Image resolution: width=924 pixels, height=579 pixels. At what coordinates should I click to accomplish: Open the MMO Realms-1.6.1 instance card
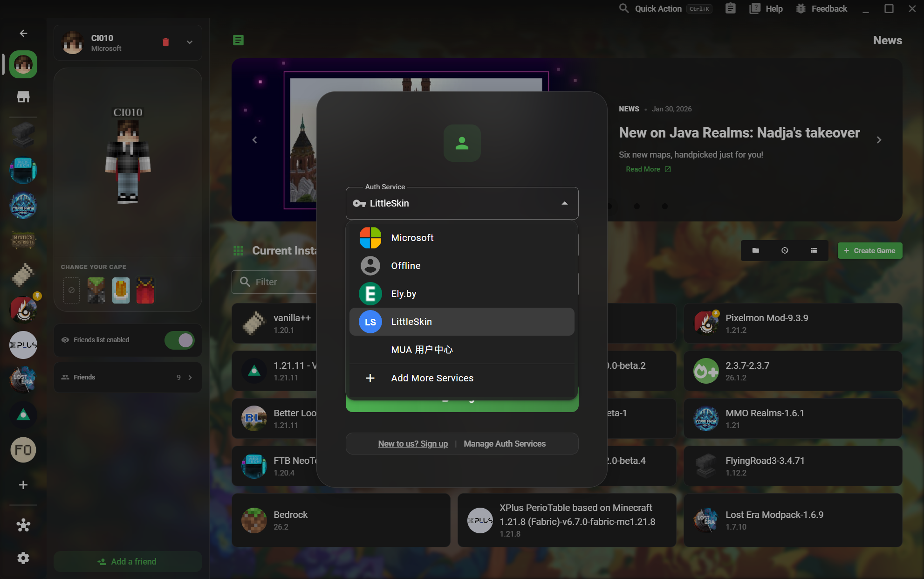[x=793, y=419]
